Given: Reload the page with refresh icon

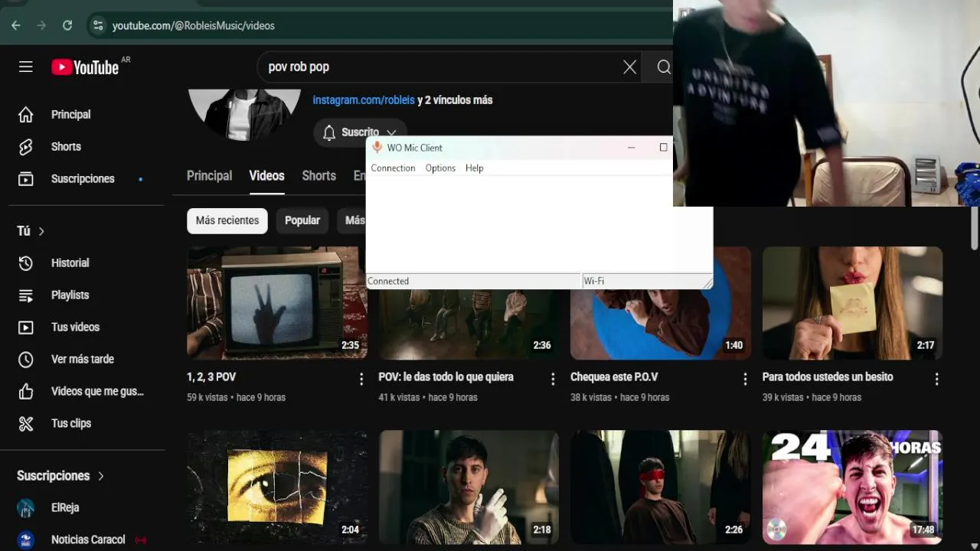Looking at the screenshot, I should (x=67, y=25).
